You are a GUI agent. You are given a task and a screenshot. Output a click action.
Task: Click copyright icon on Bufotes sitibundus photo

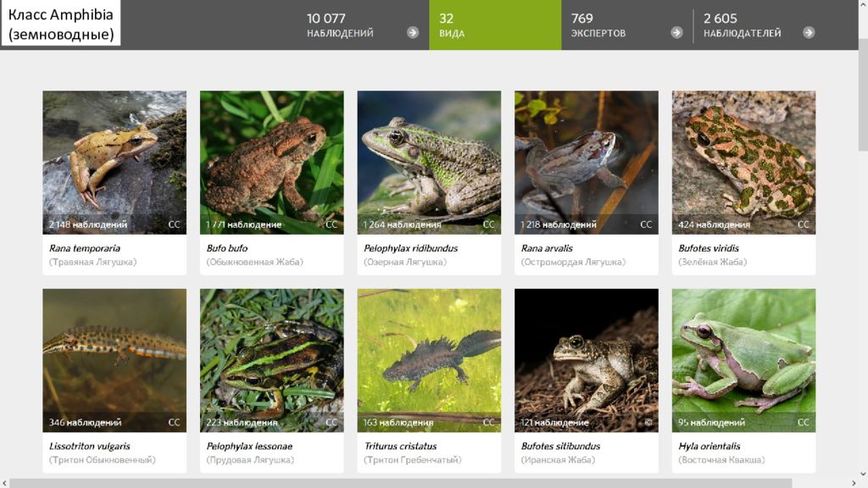point(648,422)
